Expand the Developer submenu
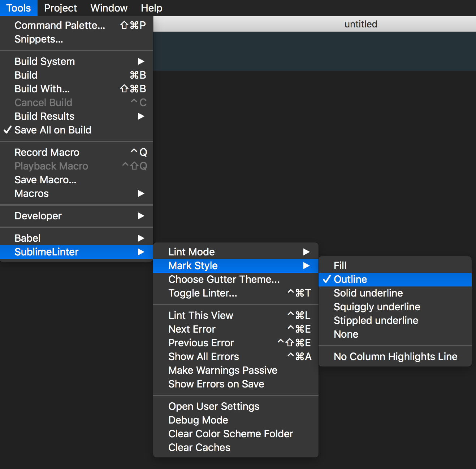Viewport: 476px width, 469px height. pyautogui.click(x=77, y=216)
